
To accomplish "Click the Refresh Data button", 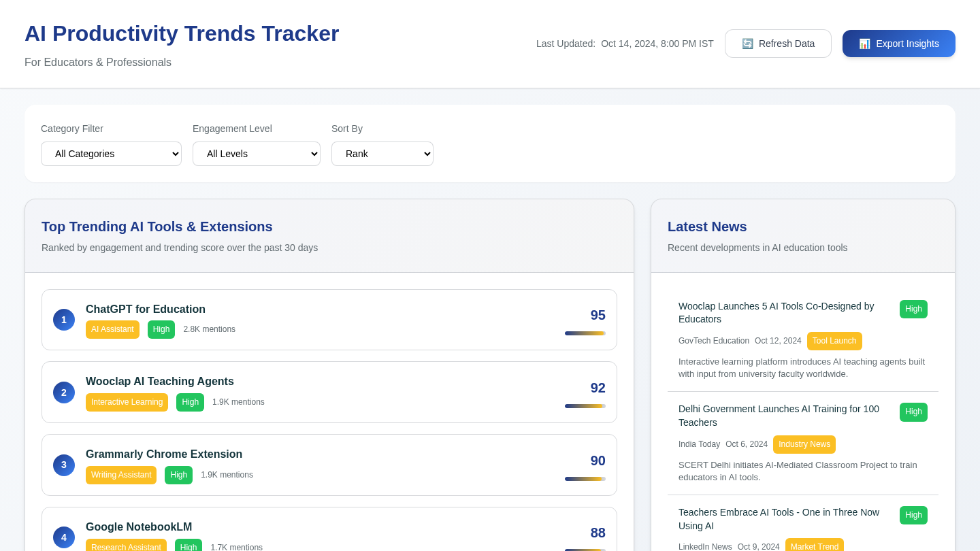I will pos(778,44).
